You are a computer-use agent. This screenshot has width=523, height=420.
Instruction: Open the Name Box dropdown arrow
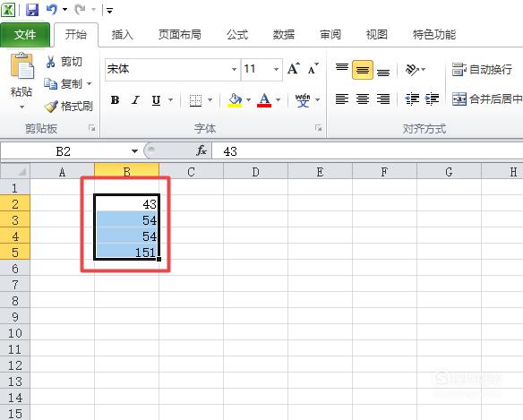(134, 151)
